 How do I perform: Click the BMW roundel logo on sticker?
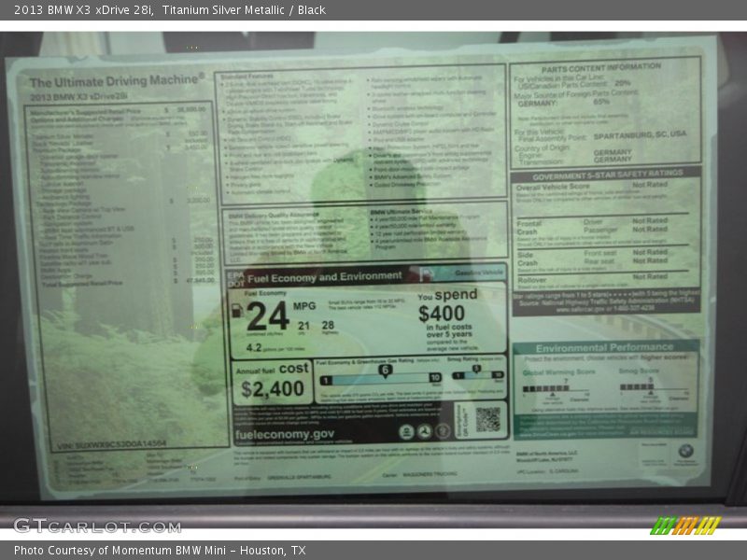[x=685, y=450]
